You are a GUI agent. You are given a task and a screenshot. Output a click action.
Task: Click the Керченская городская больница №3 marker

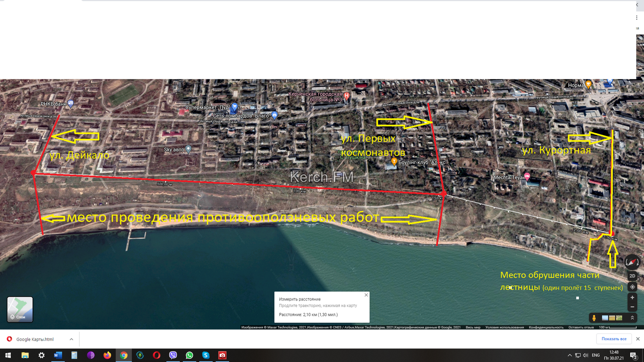tap(346, 96)
